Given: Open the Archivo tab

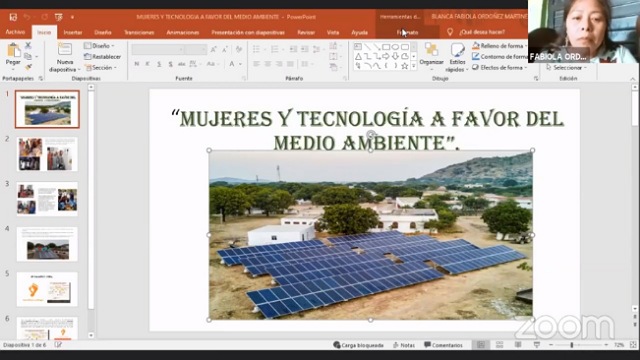Looking at the screenshot, I should pos(15,32).
